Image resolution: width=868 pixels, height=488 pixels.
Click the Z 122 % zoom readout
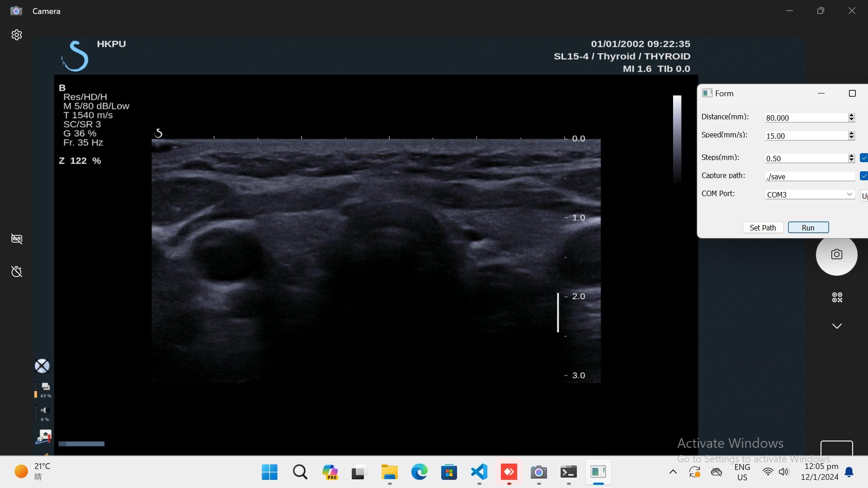(80, 161)
